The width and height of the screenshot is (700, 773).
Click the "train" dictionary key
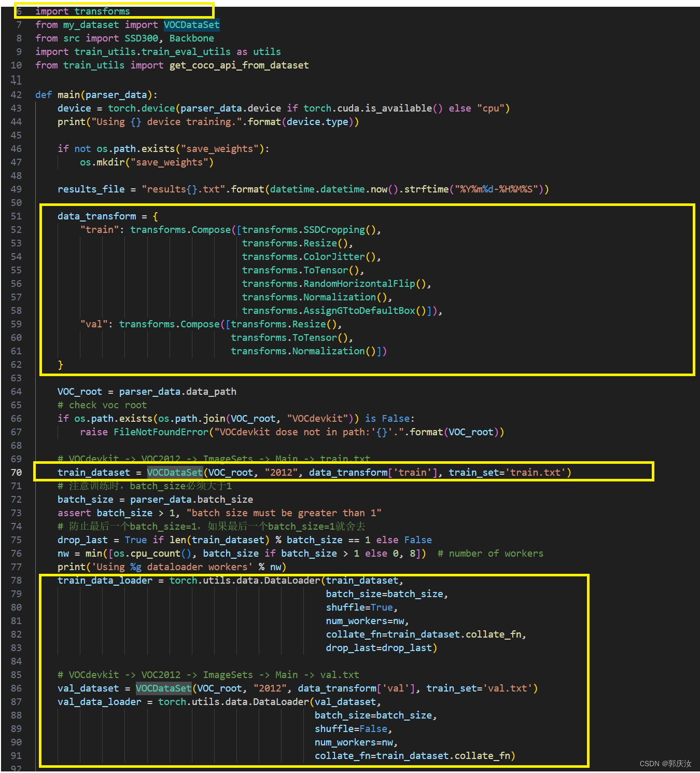(99, 230)
